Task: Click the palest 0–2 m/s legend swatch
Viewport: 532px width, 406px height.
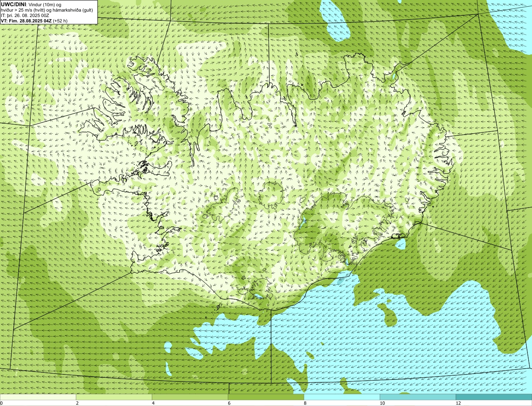Action: coord(38,397)
